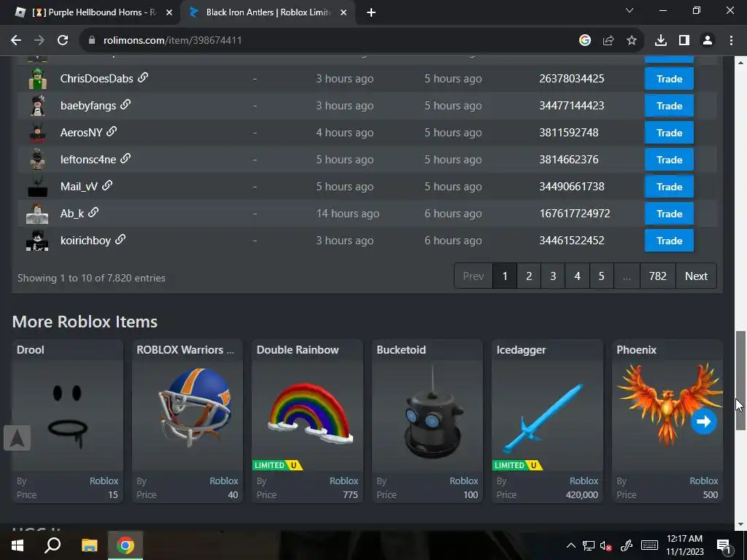Click the Next pagination button
747x560 pixels.
[696, 276]
